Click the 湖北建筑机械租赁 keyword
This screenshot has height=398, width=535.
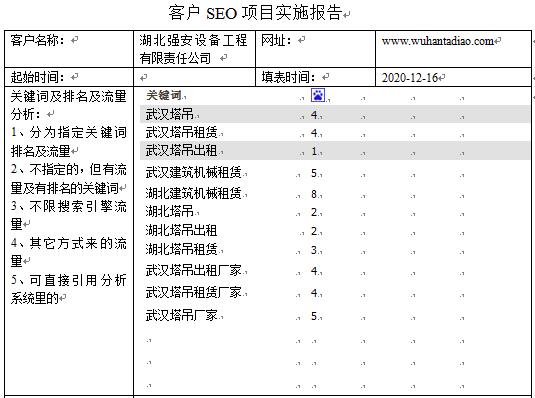tap(193, 193)
